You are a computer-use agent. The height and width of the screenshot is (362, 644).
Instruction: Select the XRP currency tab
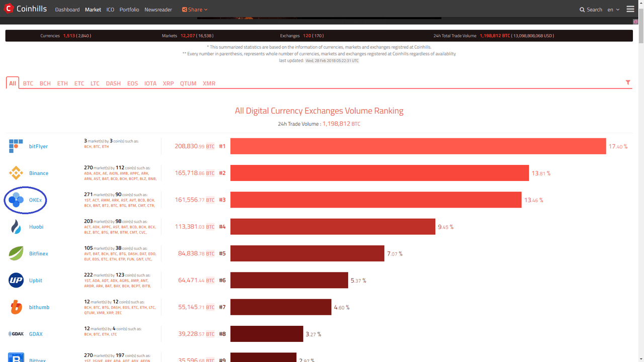point(168,83)
